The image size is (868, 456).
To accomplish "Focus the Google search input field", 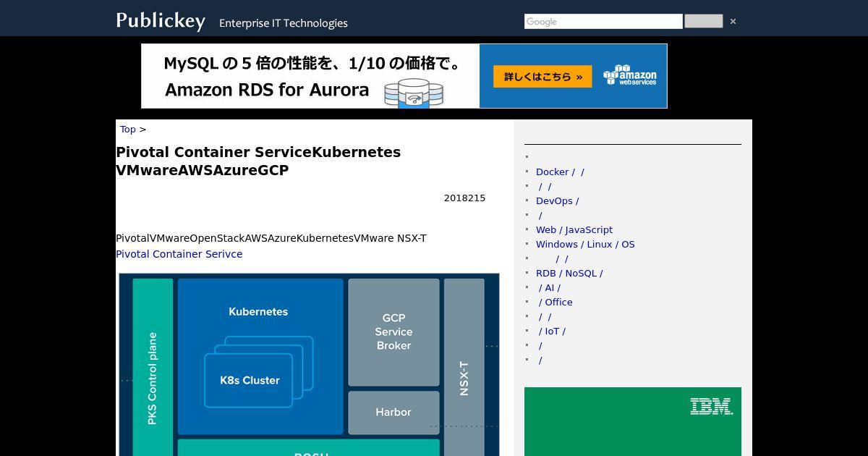I will click(603, 22).
